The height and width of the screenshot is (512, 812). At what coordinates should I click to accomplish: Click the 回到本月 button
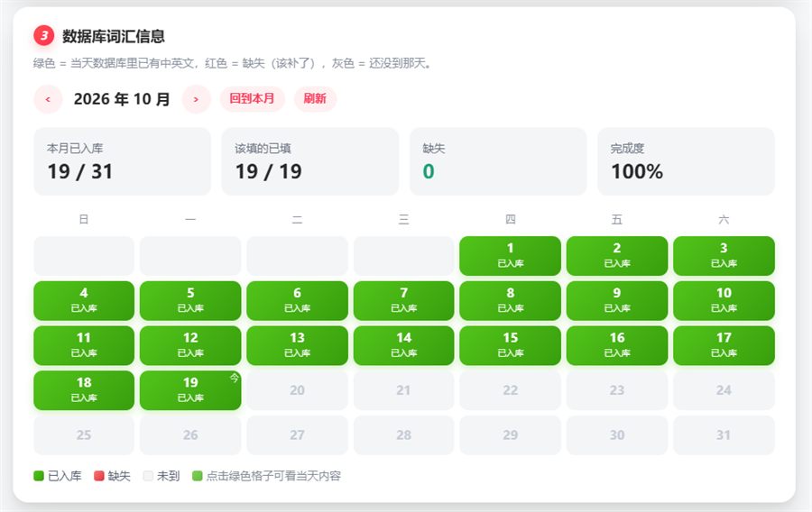(253, 98)
